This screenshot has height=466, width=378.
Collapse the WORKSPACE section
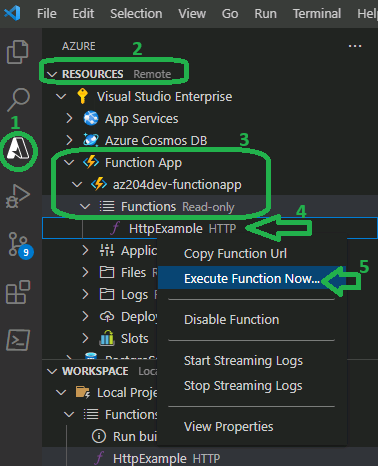52,371
